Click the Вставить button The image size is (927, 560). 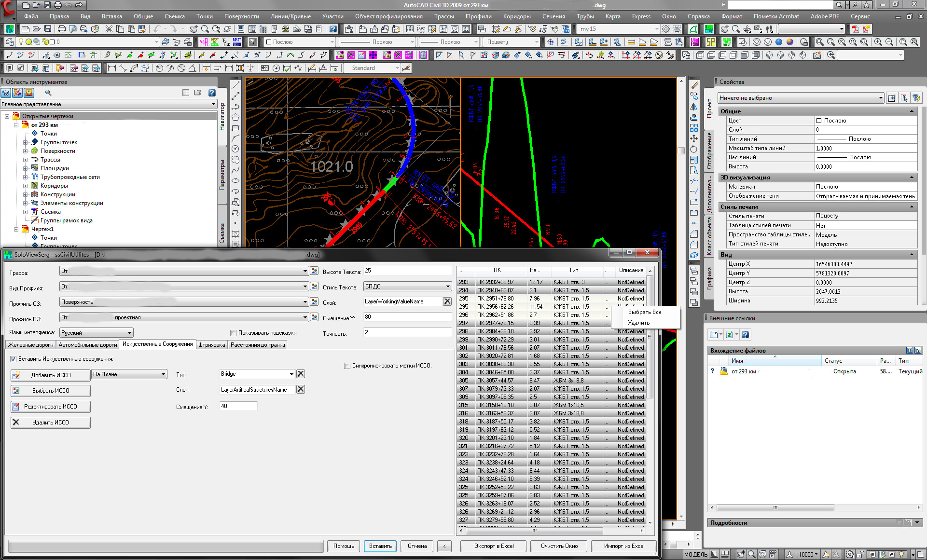point(380,546)
